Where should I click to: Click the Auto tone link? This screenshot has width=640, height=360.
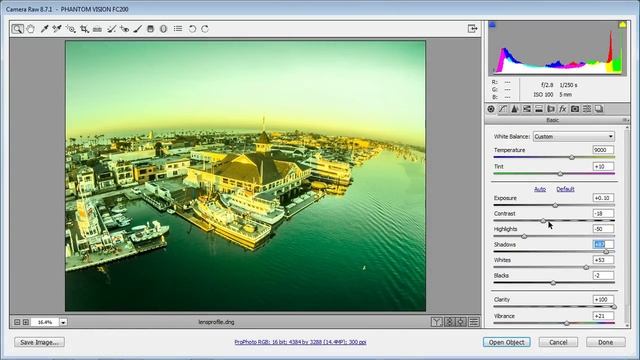540,189
